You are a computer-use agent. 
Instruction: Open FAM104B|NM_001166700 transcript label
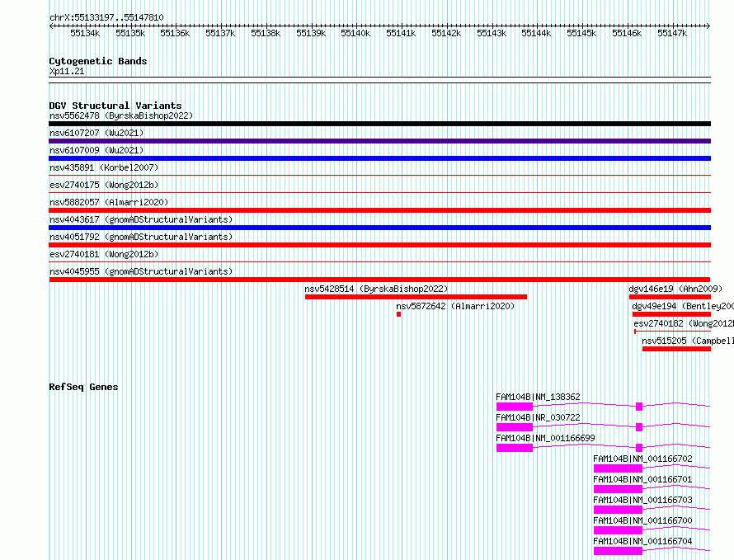[x=642, y=520]
